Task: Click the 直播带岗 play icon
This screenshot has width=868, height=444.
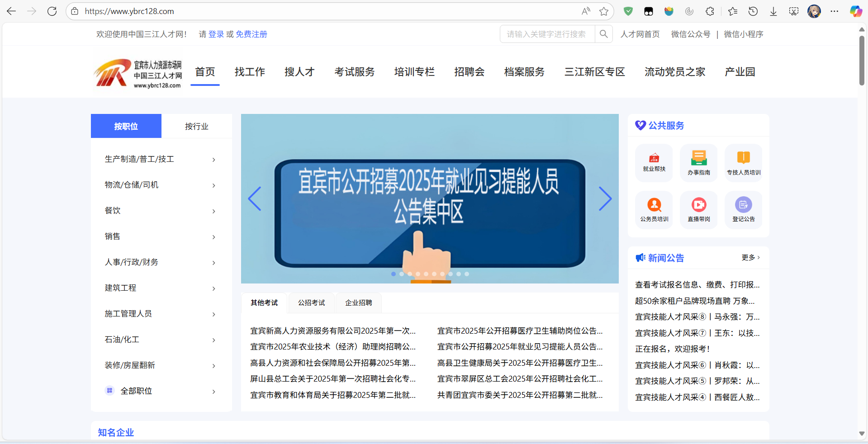Action: [x=698, y=209]
